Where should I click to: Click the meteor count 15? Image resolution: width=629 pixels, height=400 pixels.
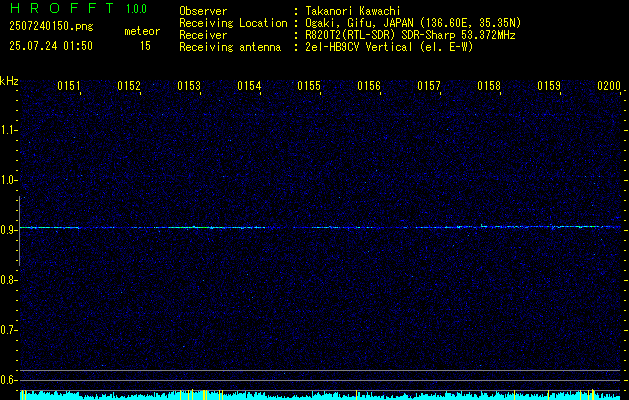click(145, 46)
